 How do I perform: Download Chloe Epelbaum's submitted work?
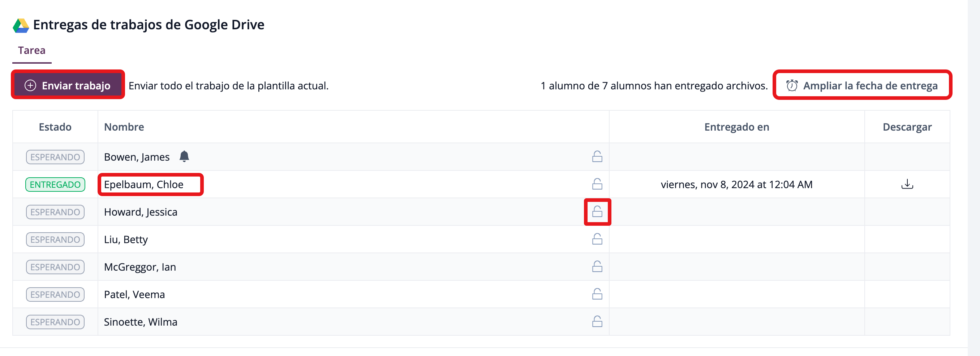907,184
